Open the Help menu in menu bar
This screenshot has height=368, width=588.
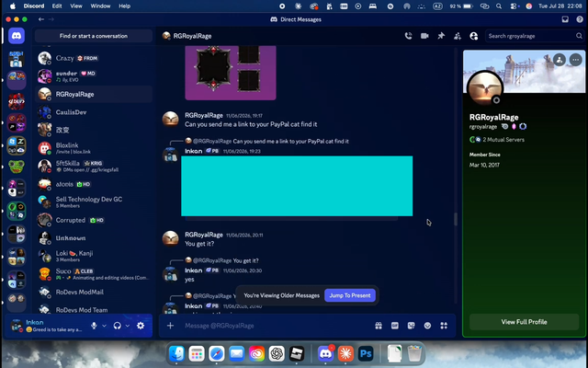125,6
